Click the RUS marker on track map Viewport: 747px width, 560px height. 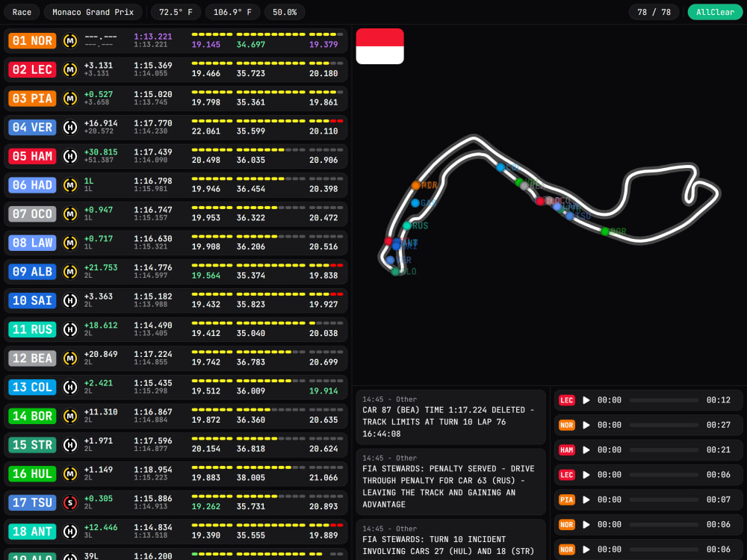click(407, 225)
